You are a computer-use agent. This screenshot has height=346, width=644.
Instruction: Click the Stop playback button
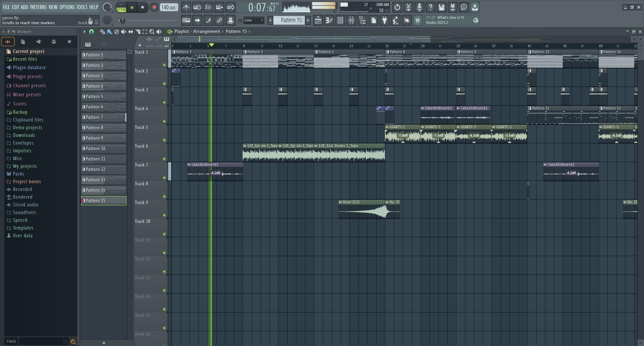click(x=143, y=7)
